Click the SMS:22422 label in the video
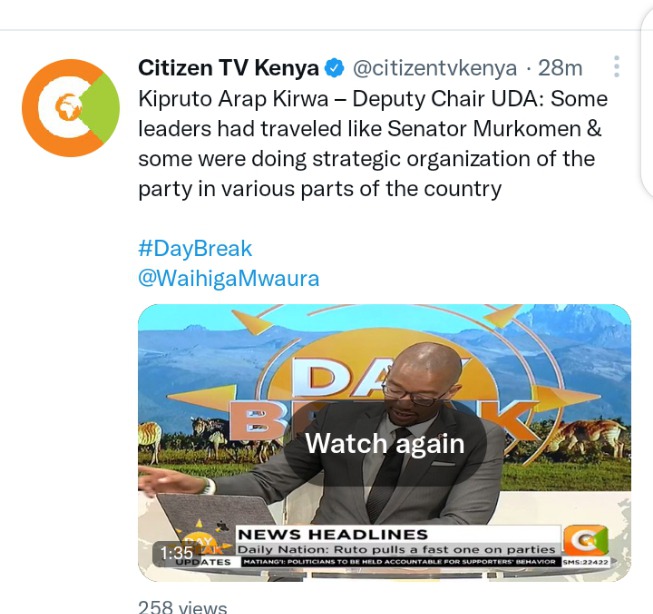 pos(586,562)
